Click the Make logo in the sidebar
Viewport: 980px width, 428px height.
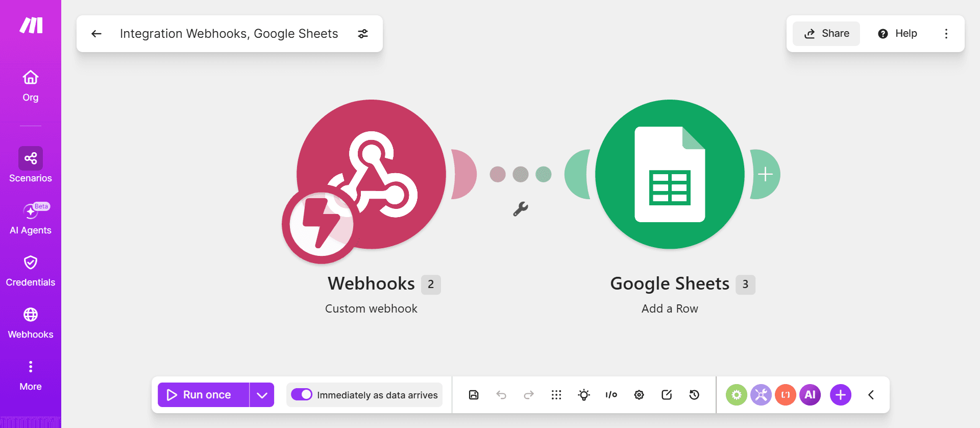click(31, 25)
